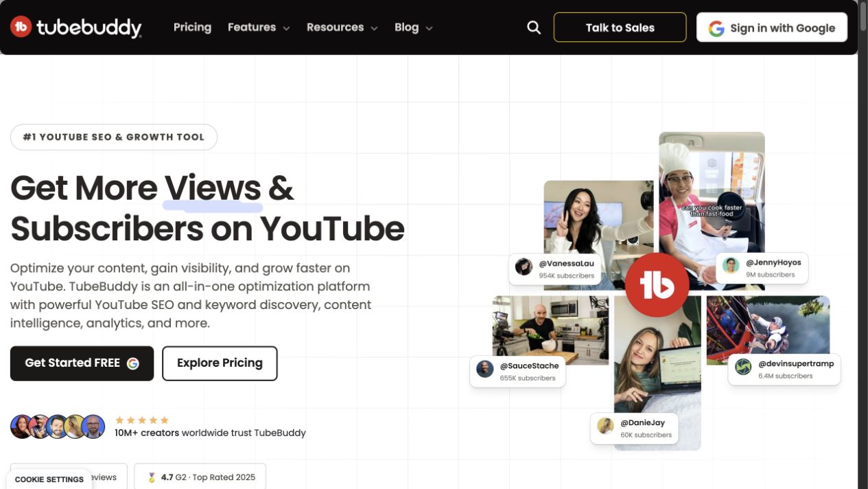The height and width of the screenshot is (489, 868).
Task: Click the Talk to Sales button
Action: 620,27
